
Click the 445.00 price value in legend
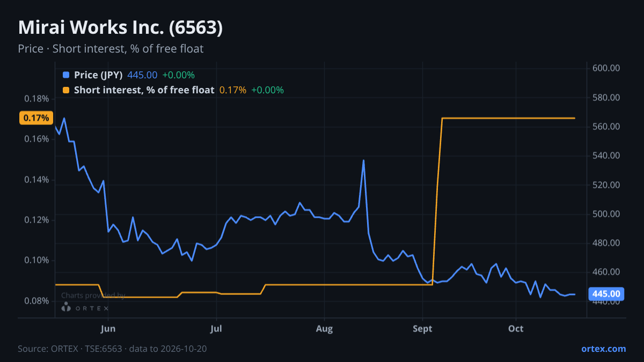pos(142,75)
